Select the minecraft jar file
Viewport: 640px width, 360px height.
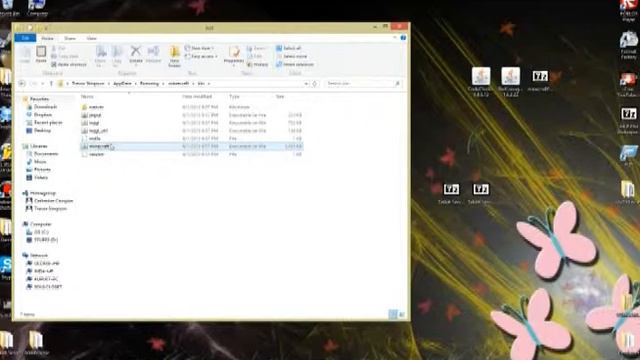coord(191,146)
